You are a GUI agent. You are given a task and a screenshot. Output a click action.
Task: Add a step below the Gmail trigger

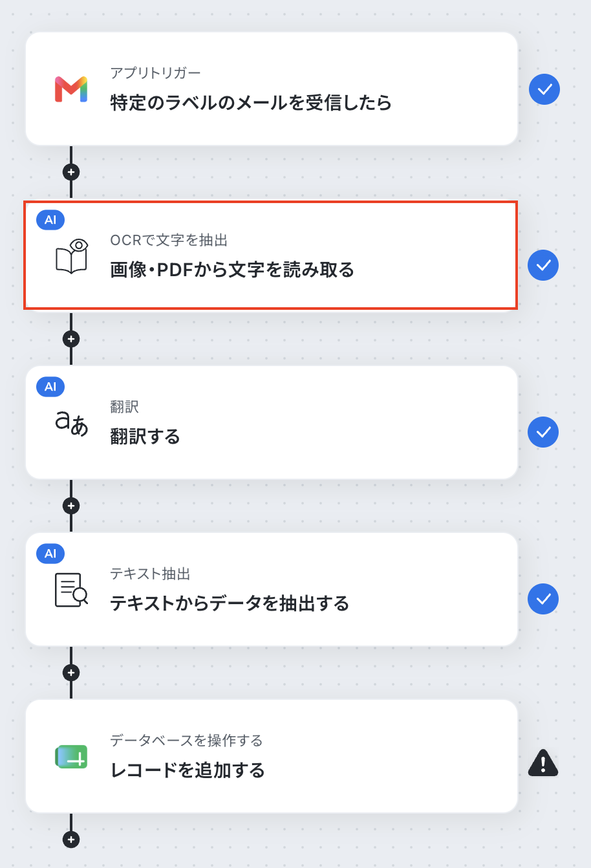point(71,172)
